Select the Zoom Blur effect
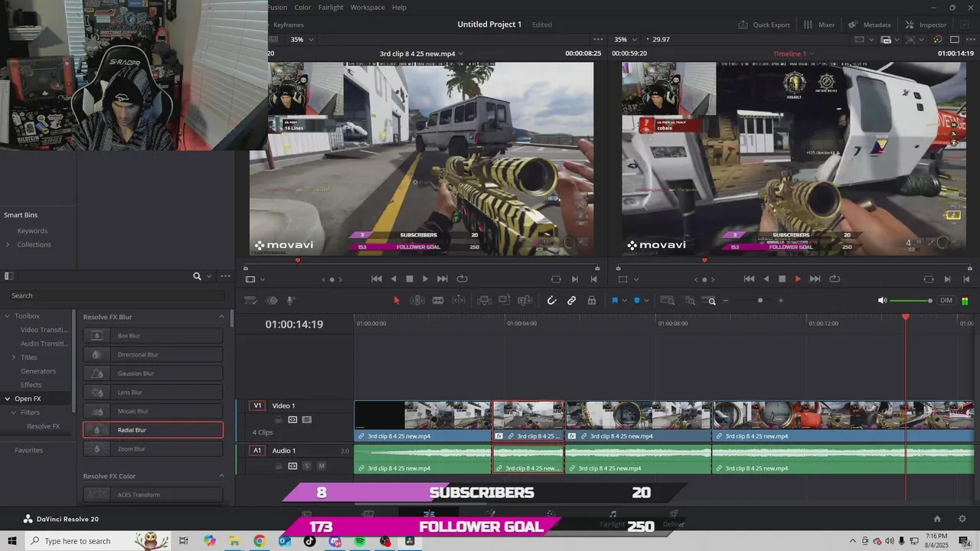980x551 pixels. click(153, 448)
